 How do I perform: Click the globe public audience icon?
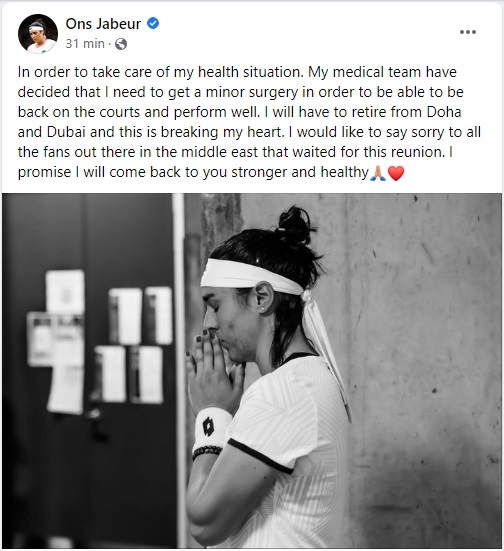click(x=121, y=44)
